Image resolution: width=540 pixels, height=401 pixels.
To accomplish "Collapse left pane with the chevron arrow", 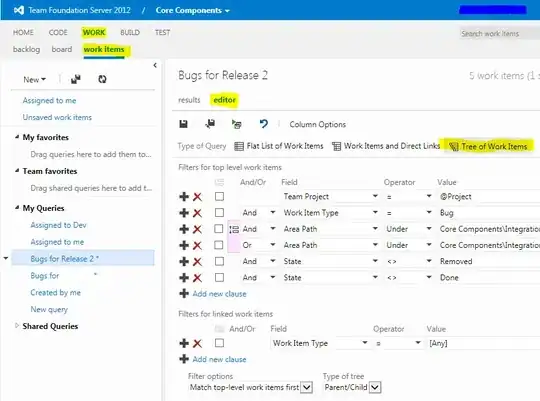I will 155,65.
